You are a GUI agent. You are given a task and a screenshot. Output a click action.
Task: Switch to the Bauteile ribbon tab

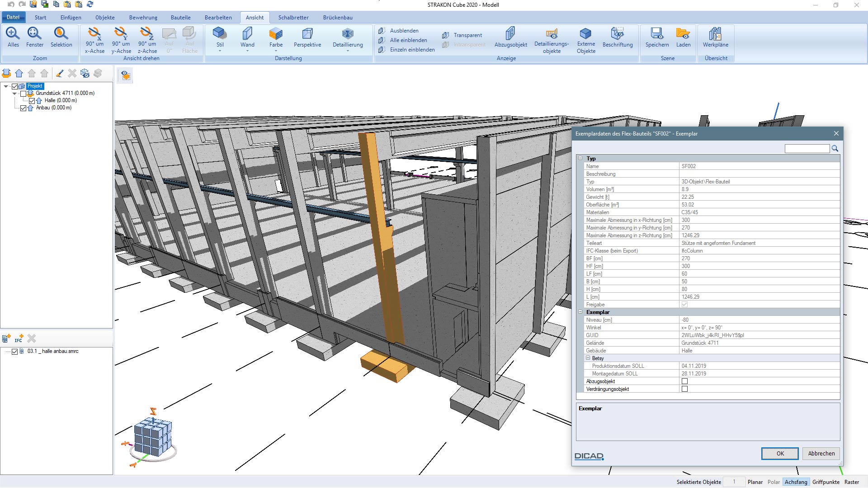click(180, 17)
